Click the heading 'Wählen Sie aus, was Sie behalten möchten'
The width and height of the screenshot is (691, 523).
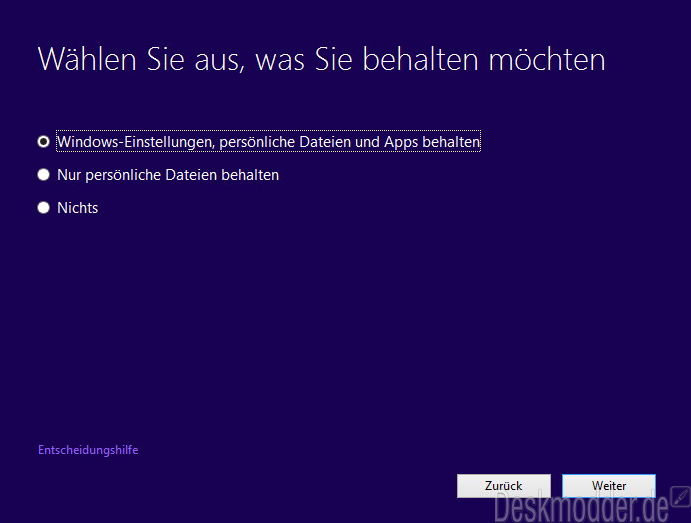pyautogui.click(x=322, y=59)
